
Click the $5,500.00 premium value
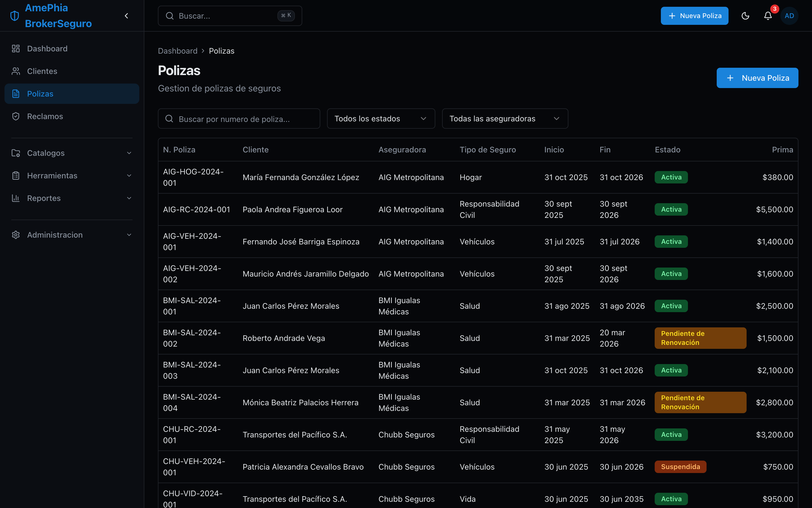coord(775,209)
